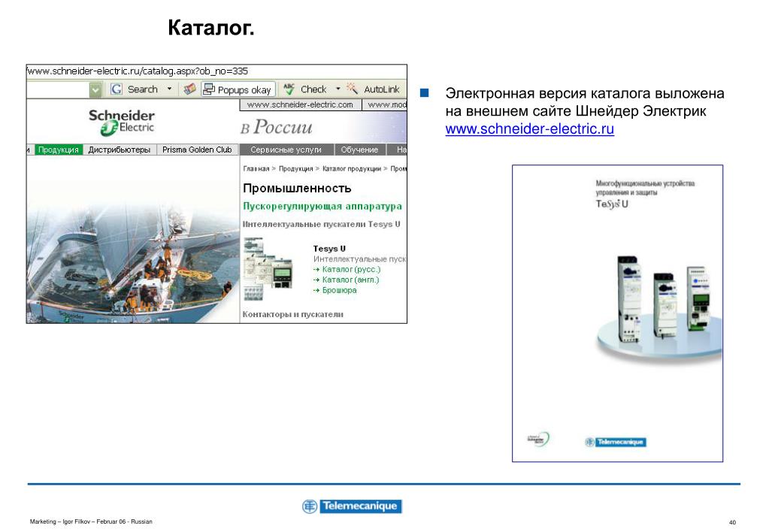Click the Schneider Electric logo

(122, 122)
